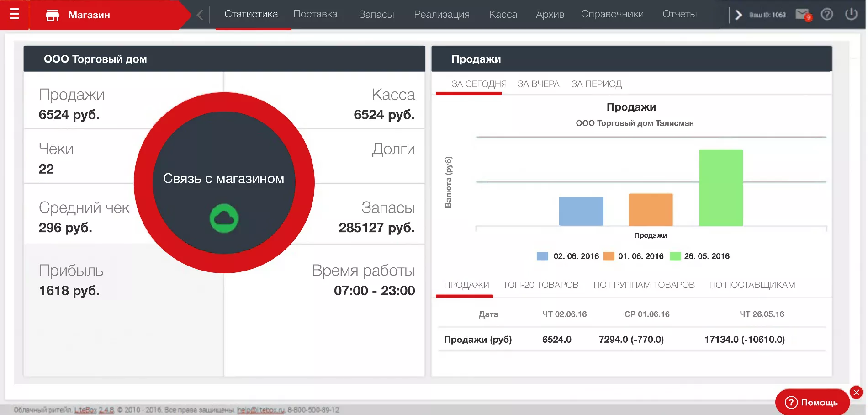Select the ЗА ПЕРИОД tab
The width and height of the screenshot is (868, 415).
click(596, 84)
